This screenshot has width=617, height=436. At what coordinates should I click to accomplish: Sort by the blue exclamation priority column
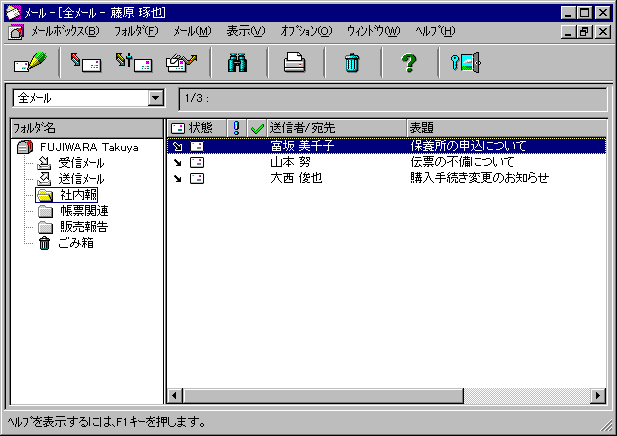point(236,128)
